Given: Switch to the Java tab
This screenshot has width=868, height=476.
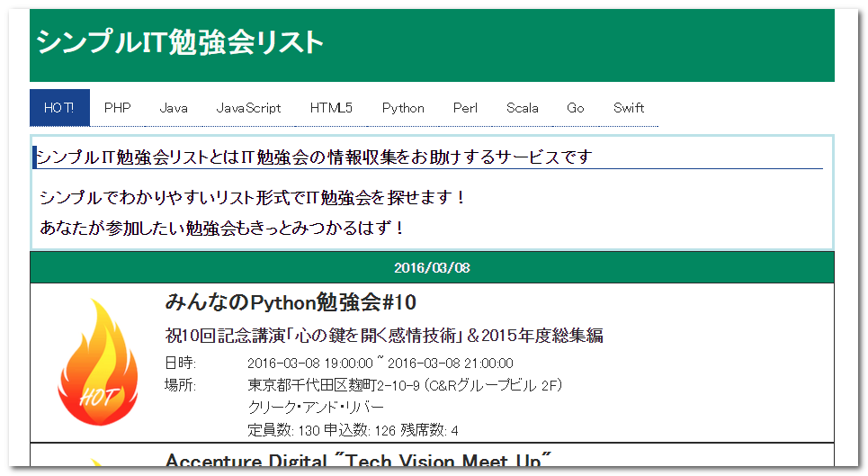Looking at the screenshot, I should [x=174, y=108].
